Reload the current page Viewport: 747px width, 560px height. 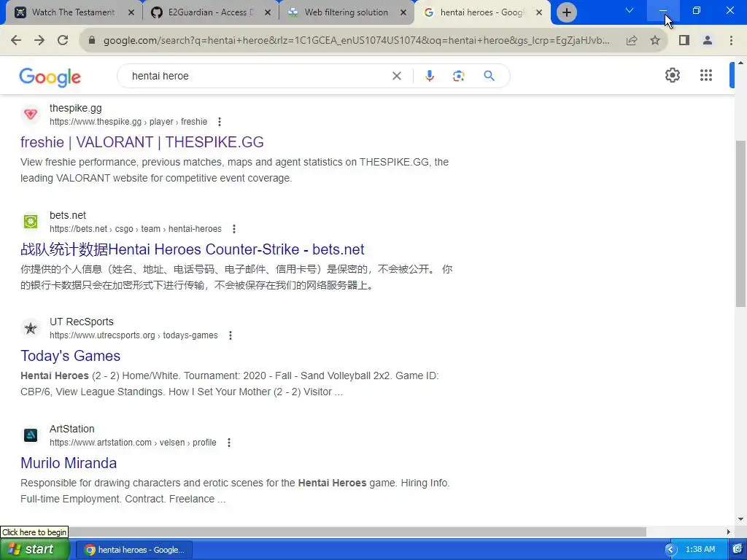(x=63, y=41)
